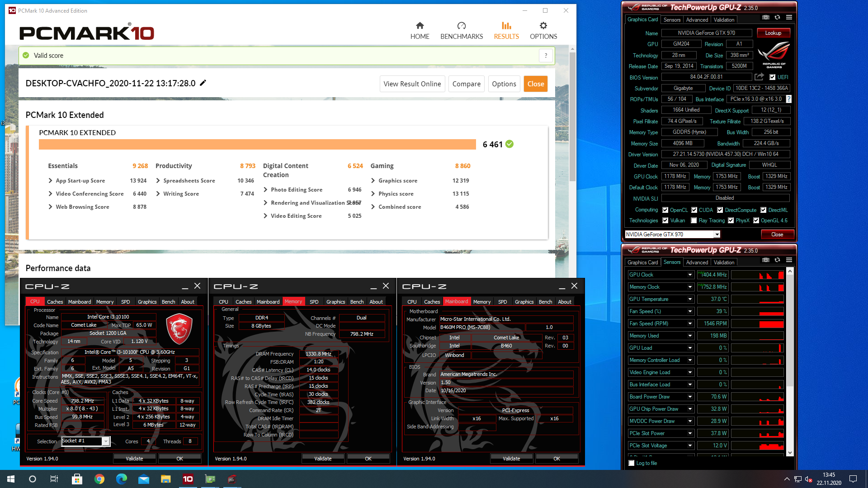Click the PCMark results vertical scrollbar
The image size is (868, 488).
pos(572,117)
